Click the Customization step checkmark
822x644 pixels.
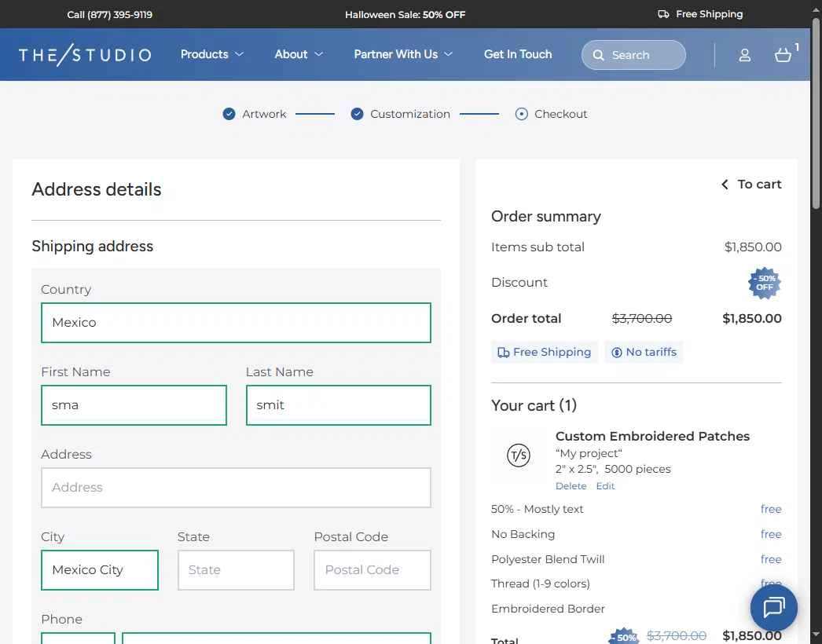tap(357, 114)
